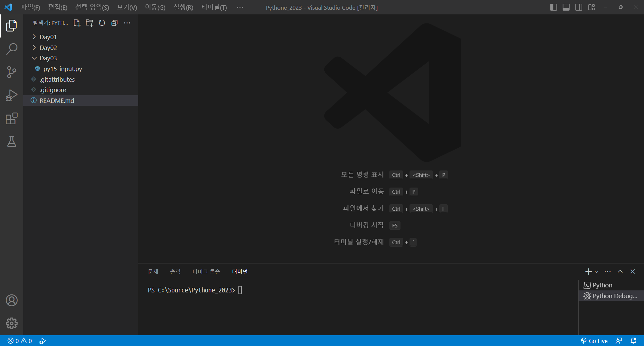Maximize the panel size with chevron
Image resolution: width=644 pixels, height=346 pixels.
point(620,272)
